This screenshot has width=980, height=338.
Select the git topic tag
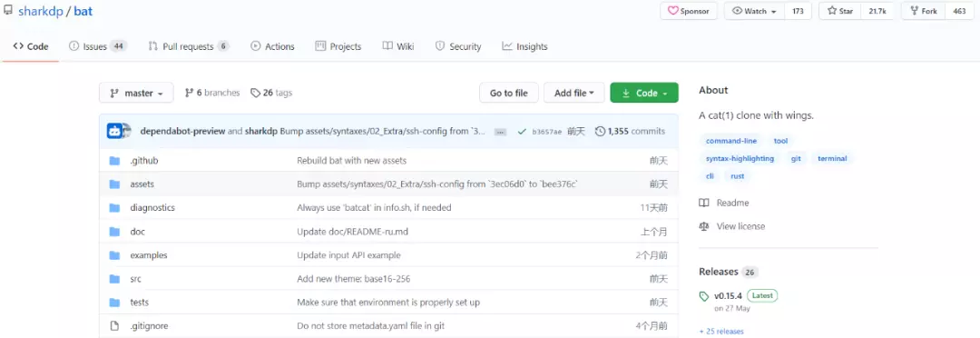click(796, 159)
